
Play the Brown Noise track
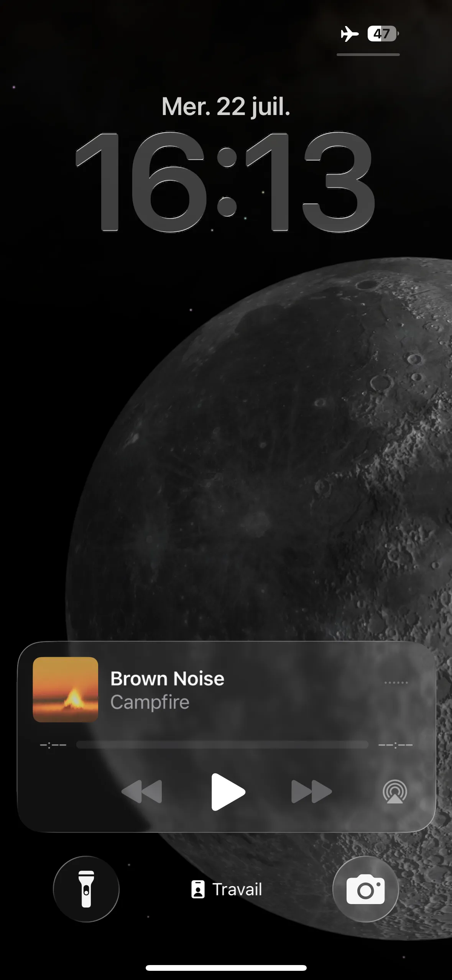click(x=228, y=791)
